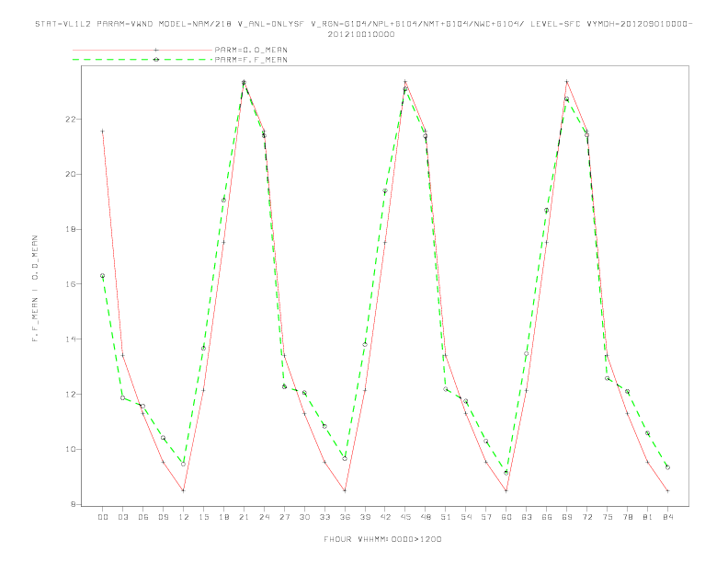
Task: Click O.O_MEAN plus marker at hour 00
Action: coord(103,132)
